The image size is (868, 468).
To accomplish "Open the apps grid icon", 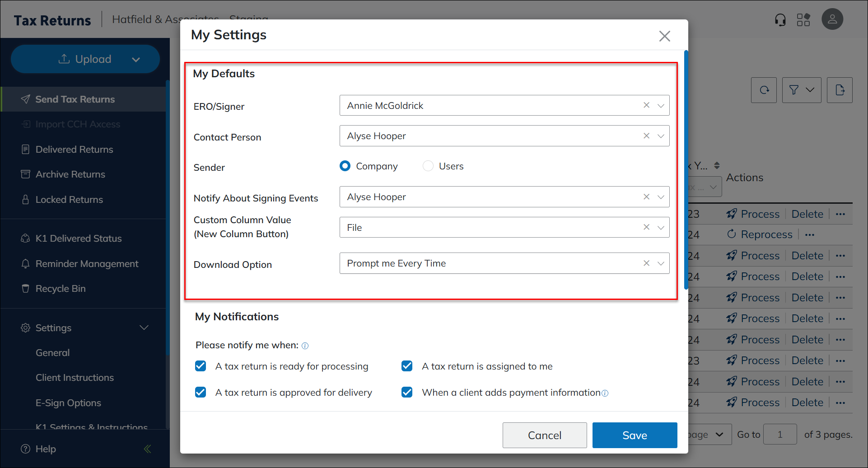I will 803,20.
